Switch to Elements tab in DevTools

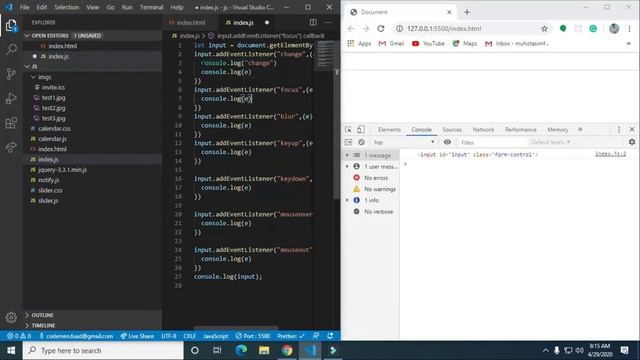point(389,129)
